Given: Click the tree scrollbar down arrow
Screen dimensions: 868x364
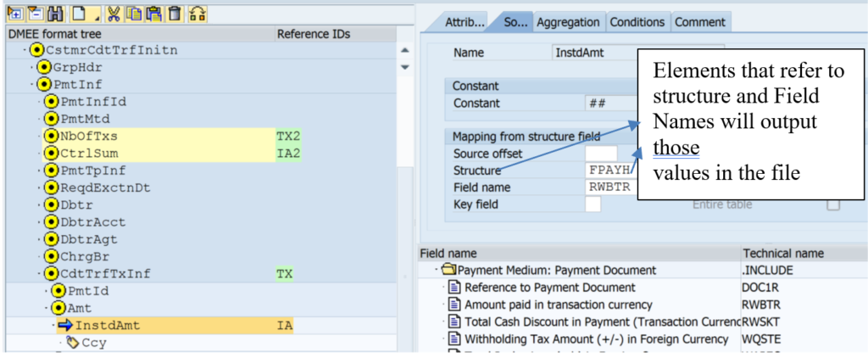Looking at the screenshot, I should (404, 68).
